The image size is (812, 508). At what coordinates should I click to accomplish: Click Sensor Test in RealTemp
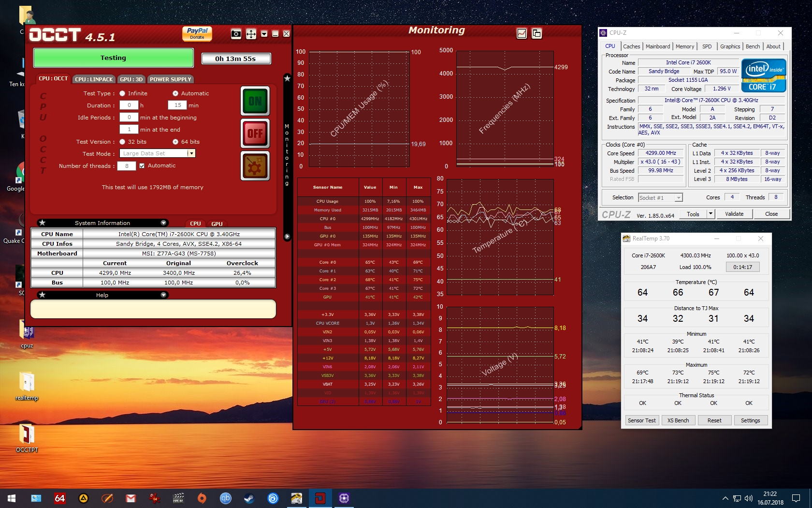pos(642,420)
